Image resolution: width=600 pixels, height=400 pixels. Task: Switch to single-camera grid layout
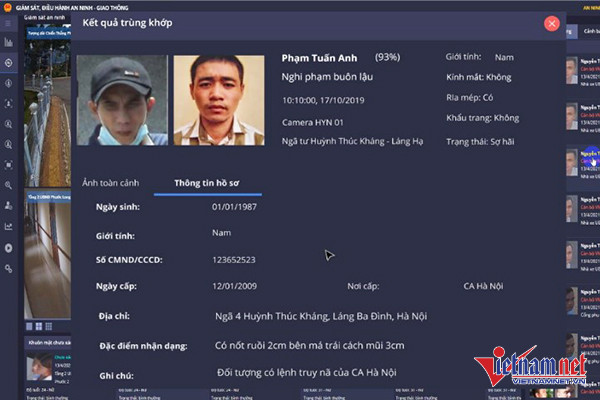pyautogui.click(x=29, y=327)
